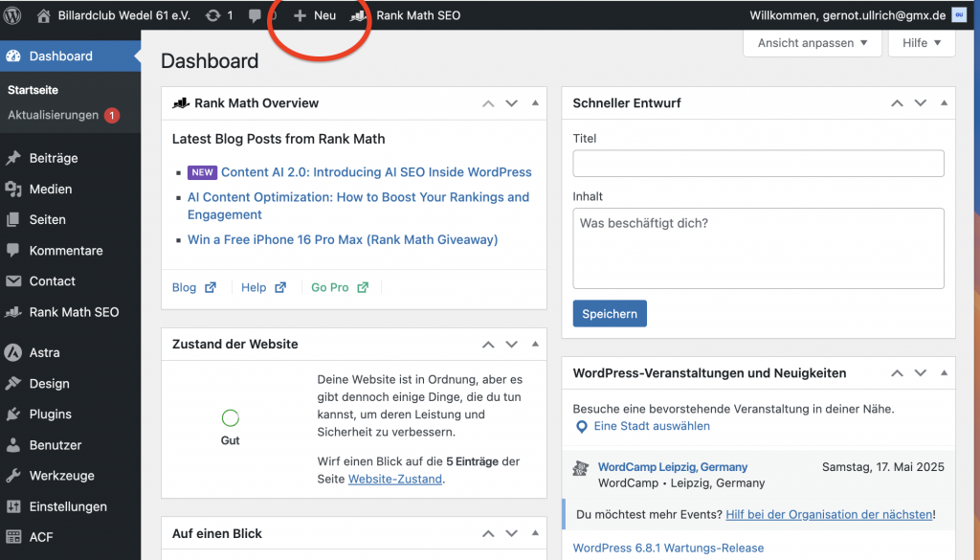This screenshot has width=980, height=560.
Task: Click the Willkommen account text in the admin bar
Action: [x=848, y=15]
